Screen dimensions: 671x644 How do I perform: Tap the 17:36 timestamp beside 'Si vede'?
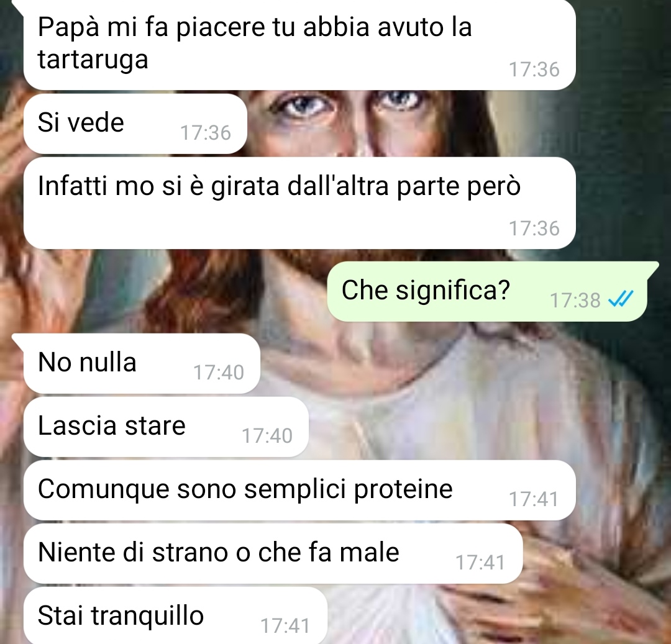(206, 132)
